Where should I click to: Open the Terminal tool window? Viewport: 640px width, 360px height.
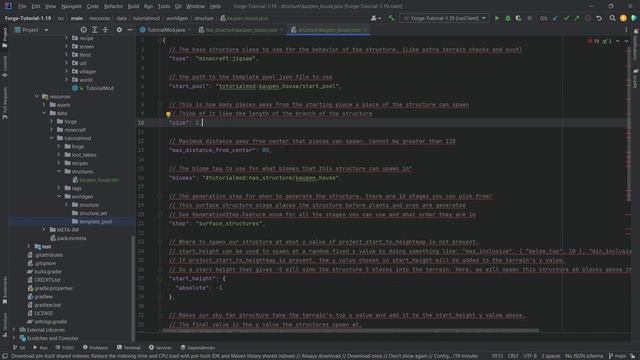click(x=129, y=348)
